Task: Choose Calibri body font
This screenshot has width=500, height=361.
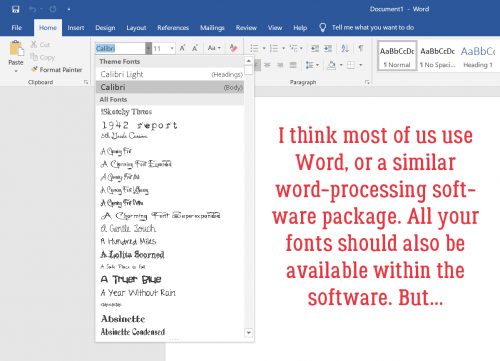Action: [x=170, y=87]
